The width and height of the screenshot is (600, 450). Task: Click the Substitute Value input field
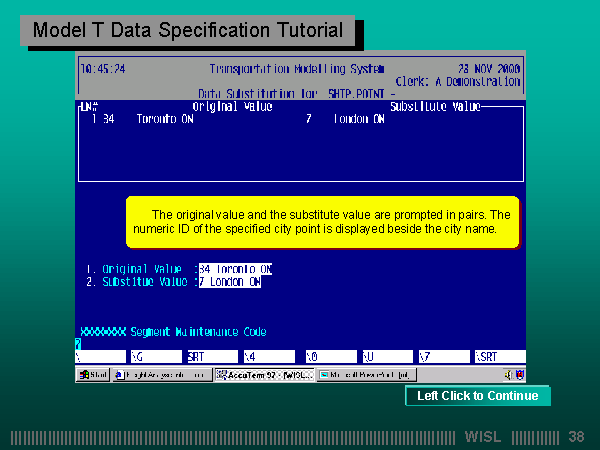click(x=230, y=282)
